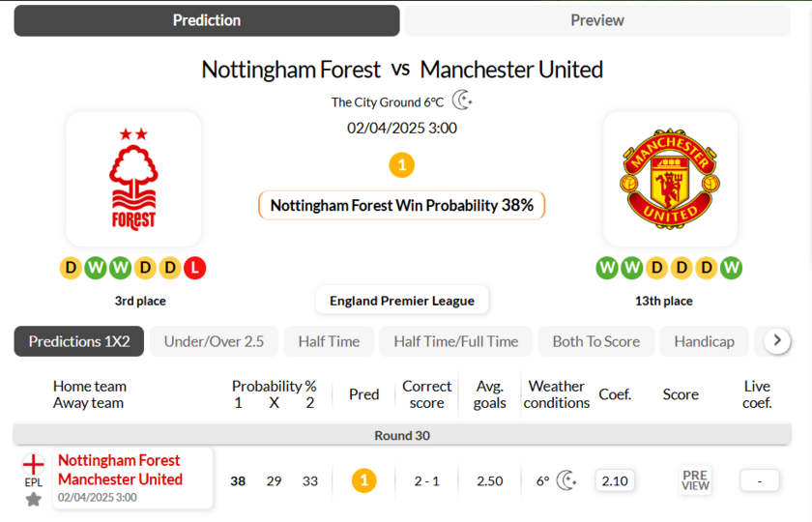Click the night weather moon icon near temperature

coord(462,101)
